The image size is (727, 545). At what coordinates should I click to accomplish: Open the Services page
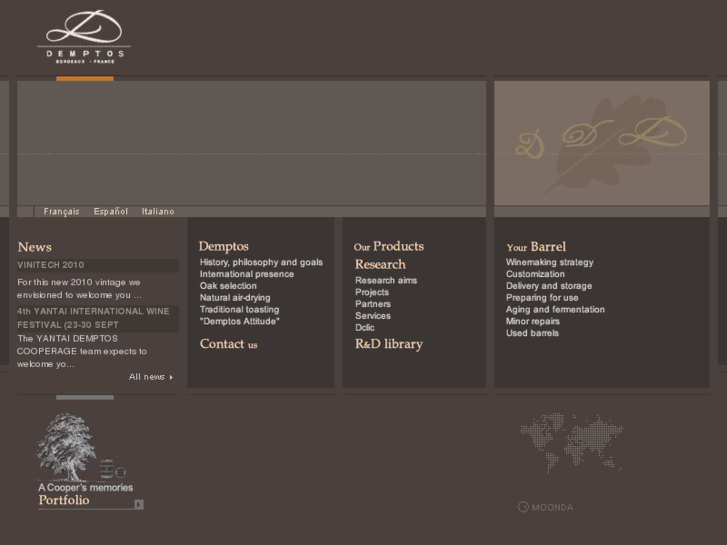click(373, 316)
